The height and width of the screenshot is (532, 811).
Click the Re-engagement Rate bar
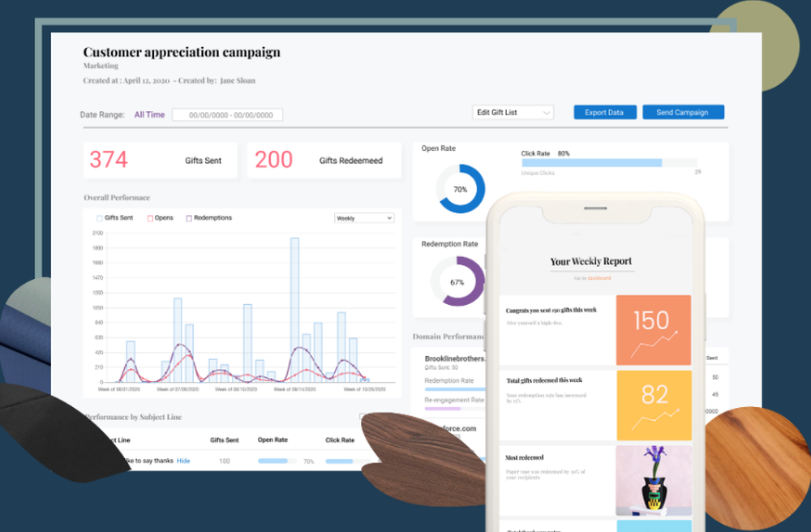(455, 409)
